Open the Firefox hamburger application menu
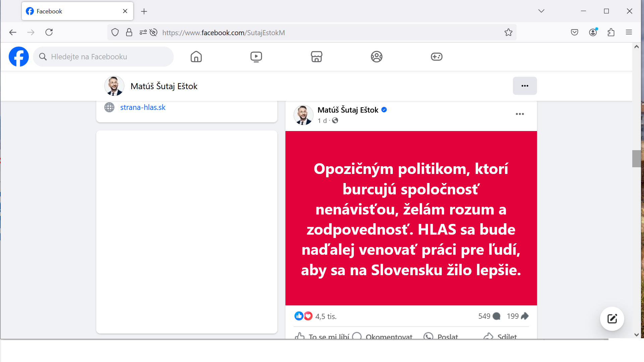Viewport: 644px width, 362px height. pyautogui.click(x=629, y=33)
